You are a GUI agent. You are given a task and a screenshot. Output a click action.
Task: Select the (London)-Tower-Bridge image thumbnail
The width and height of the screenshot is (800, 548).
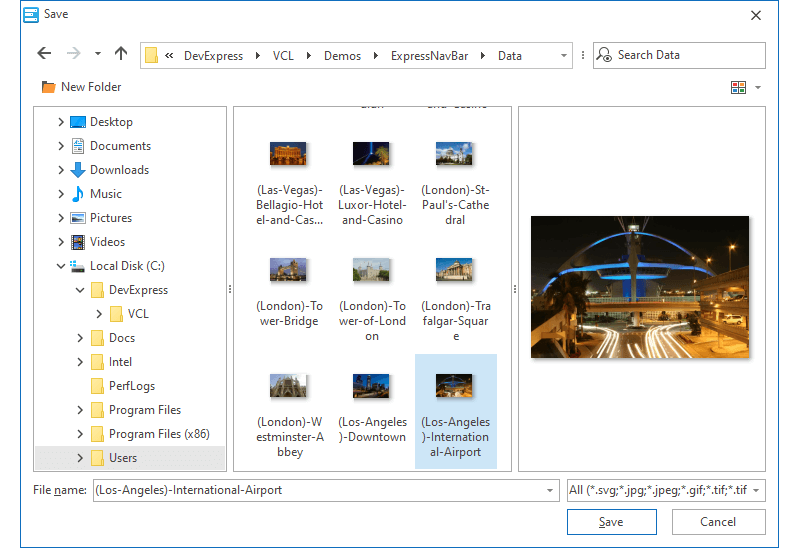(x=288, y=270)
